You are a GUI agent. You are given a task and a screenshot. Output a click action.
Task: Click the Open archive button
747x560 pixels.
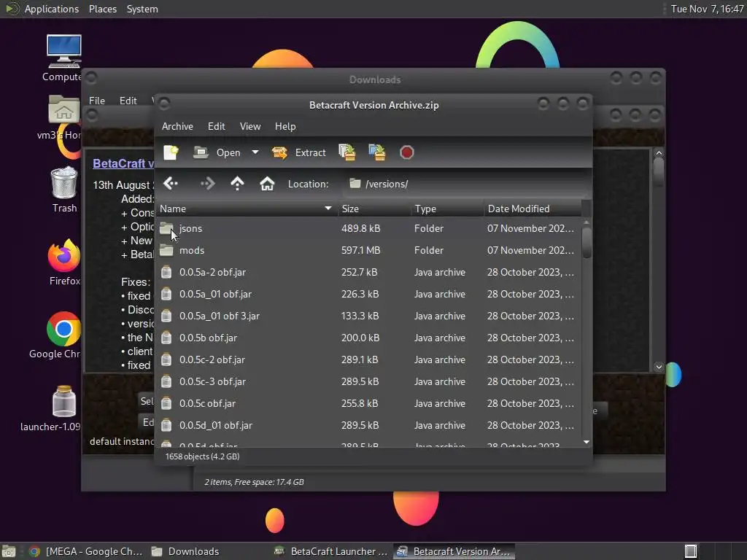coord(217,152)
